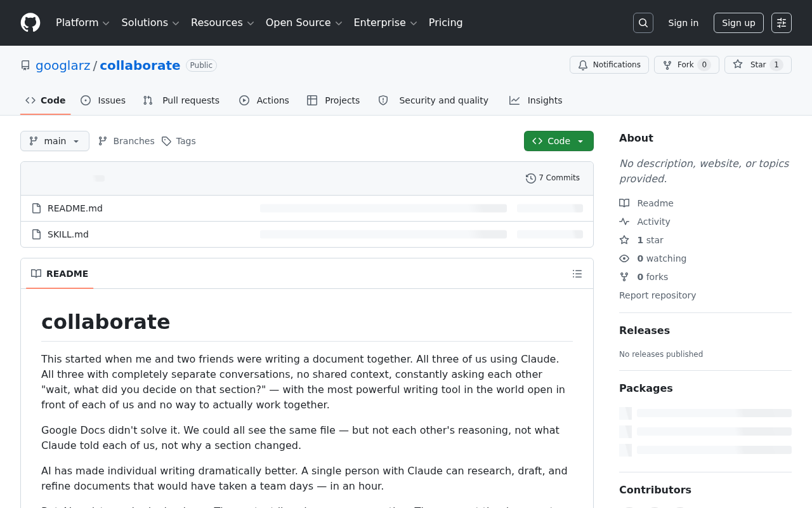The height and width of the screenshot is (508, 812).
Task: Click the repository book icon beside googlarz
Action: pos(25,65)
